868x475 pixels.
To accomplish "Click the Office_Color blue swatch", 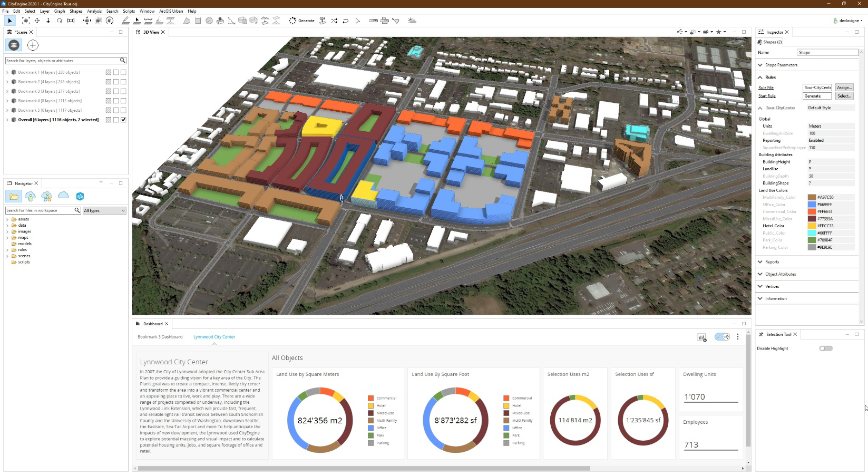I will (x=812, y=205).
